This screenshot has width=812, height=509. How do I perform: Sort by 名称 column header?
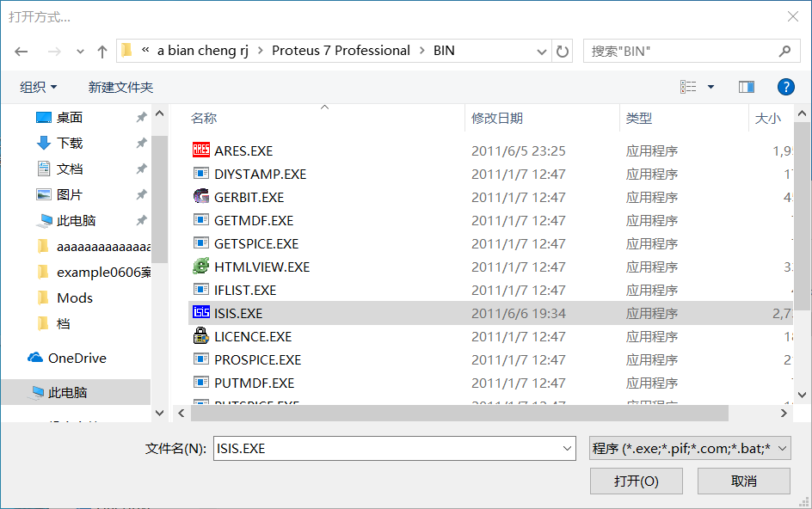coord(204,118)
